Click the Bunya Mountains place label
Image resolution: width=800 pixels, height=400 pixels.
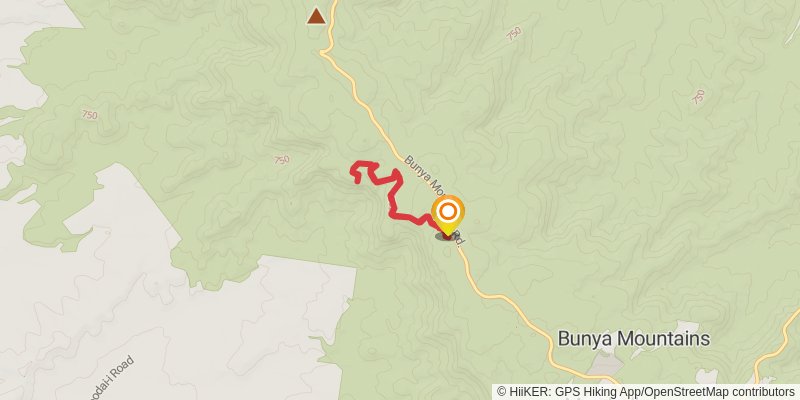634,339
